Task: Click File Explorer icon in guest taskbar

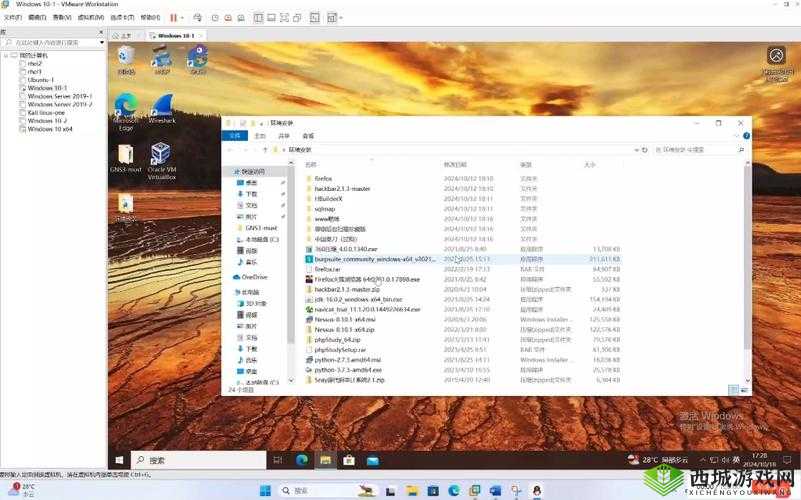Action: click(324, 460)
